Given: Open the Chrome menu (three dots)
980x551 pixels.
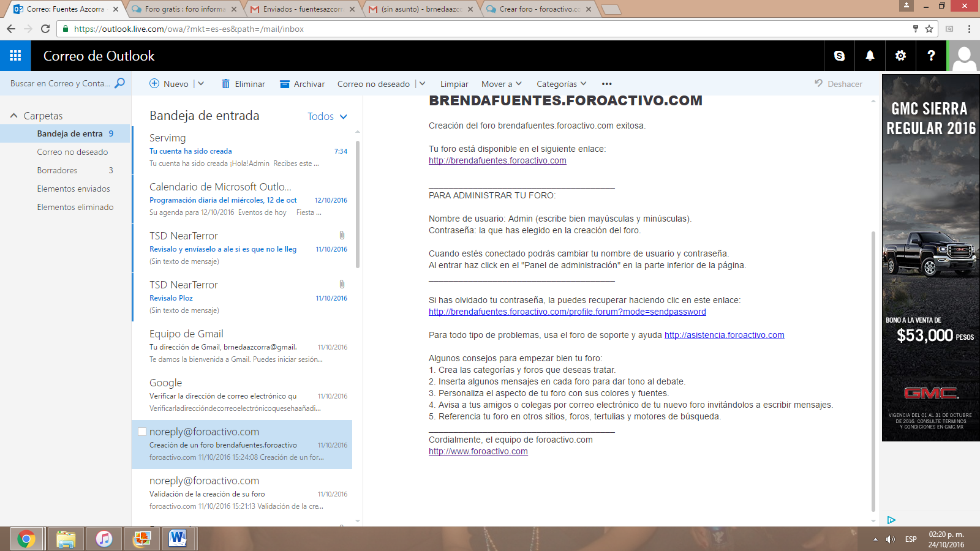Looking at the screenshot, I should tap(969, 29).
